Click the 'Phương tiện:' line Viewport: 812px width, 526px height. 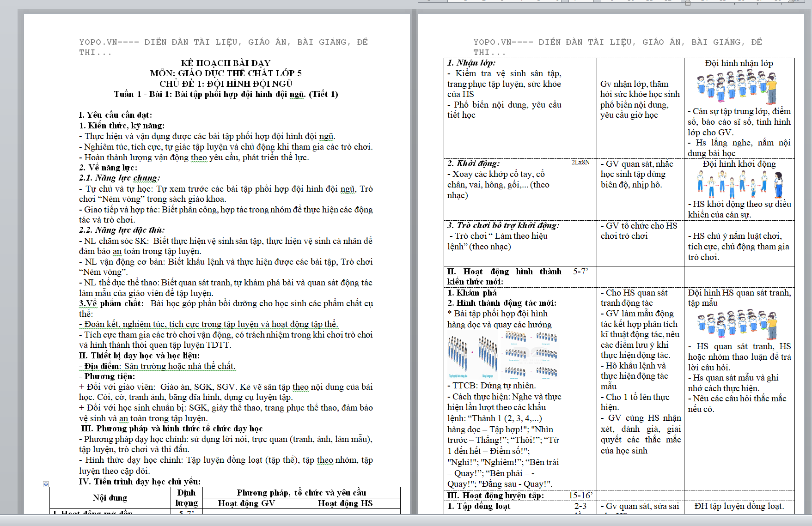(x=107, y=376)
